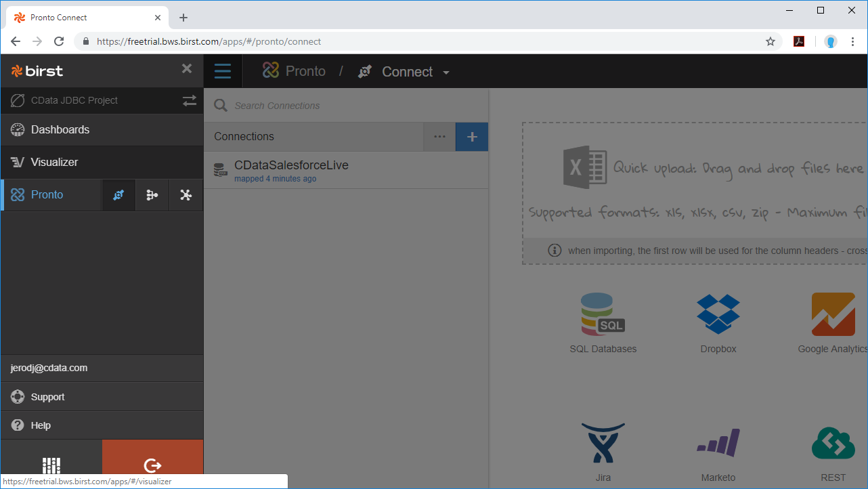The width and height of the screenshot is (868, 489).
Task: Go to Visualizer in the sidebar
Action: (54, 162)
